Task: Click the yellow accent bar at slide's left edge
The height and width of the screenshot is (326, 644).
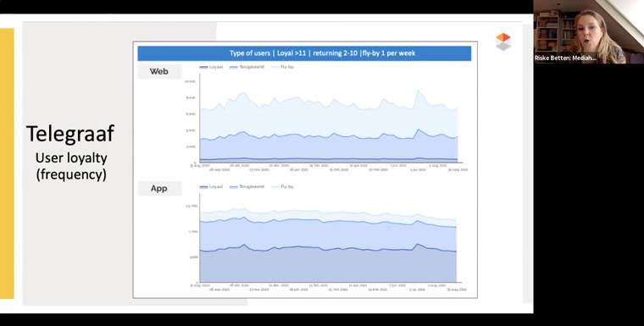Action: pyautogui.click(x=7, y=163)
